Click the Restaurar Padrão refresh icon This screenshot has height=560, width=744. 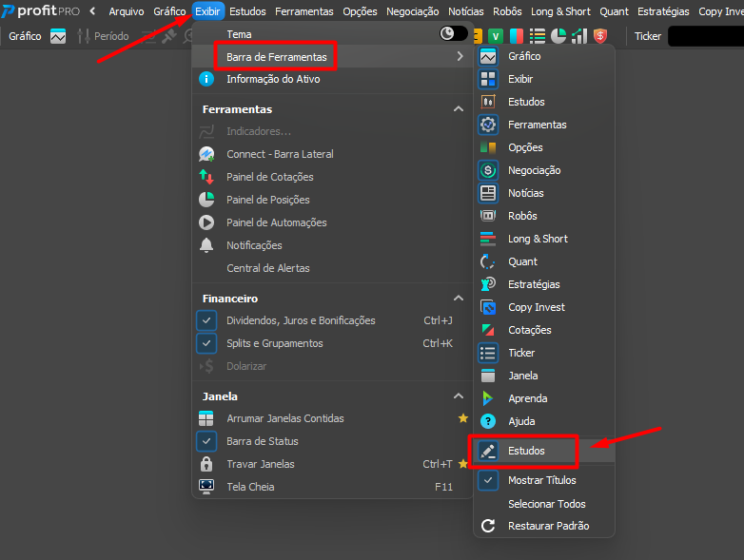488,526
